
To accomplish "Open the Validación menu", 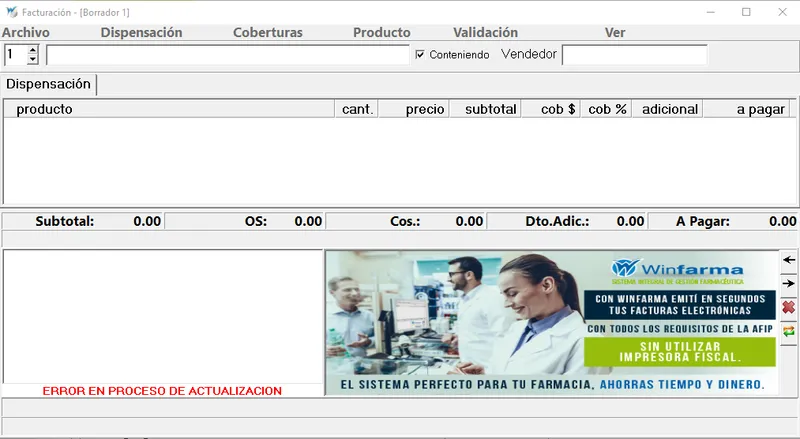I will [x=485, y=32].
